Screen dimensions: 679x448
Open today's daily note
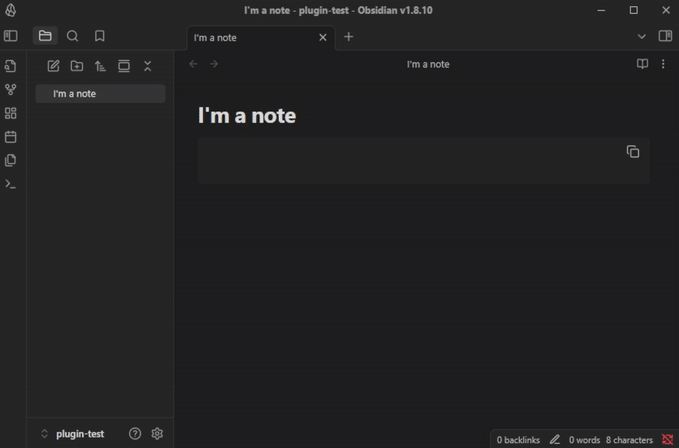(10, 137)
